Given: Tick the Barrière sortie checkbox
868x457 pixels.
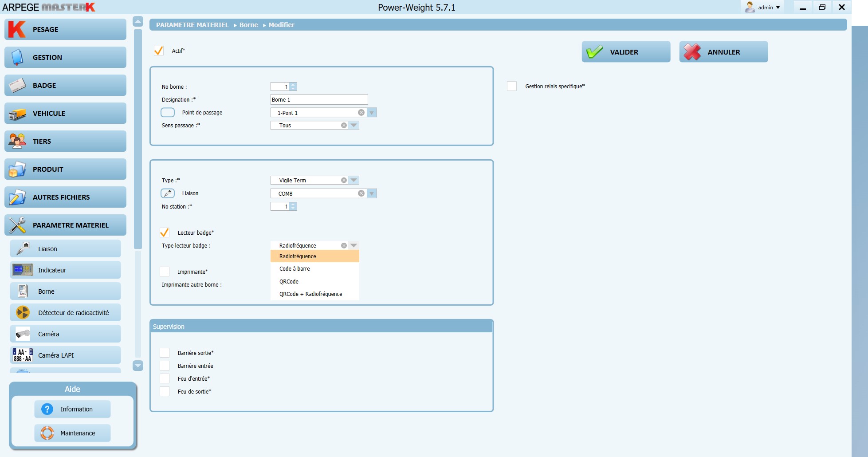Looking at the screenshot, I should coord(165,353).
